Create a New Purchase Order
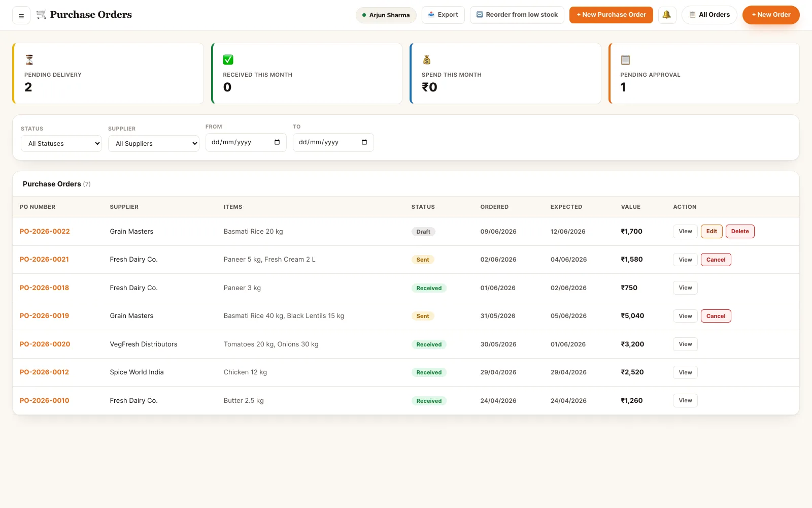Screen dimensions: 812x508 (x=611, y=15)
